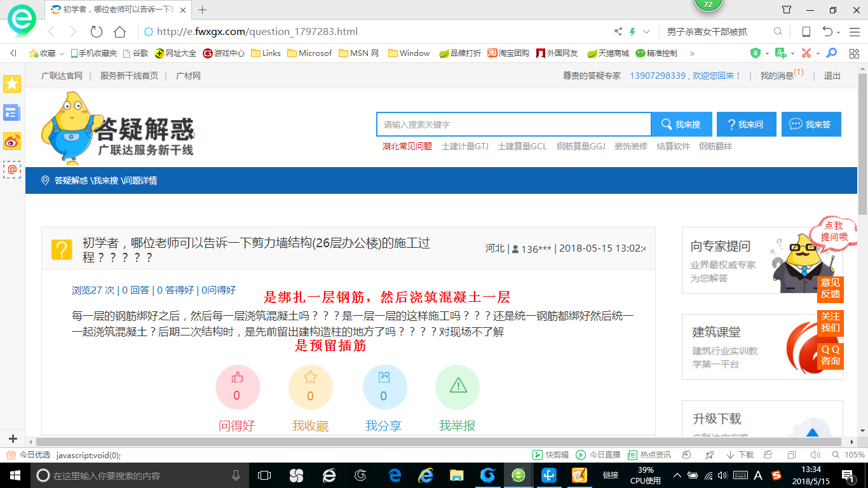Click the blue magnifier extension icon
This screenshot has height=488, width=868.
[x=831, y=53]
